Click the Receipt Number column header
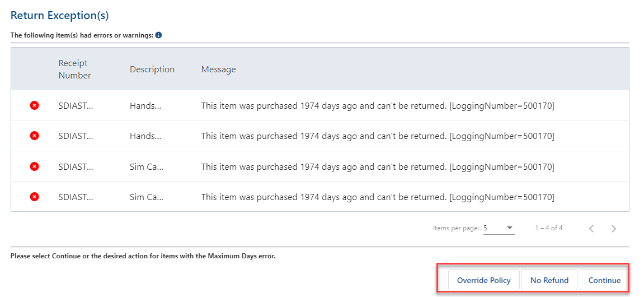The height and width of the screenshot is (297, 644). pyautogui.click(x=75, y=69)
